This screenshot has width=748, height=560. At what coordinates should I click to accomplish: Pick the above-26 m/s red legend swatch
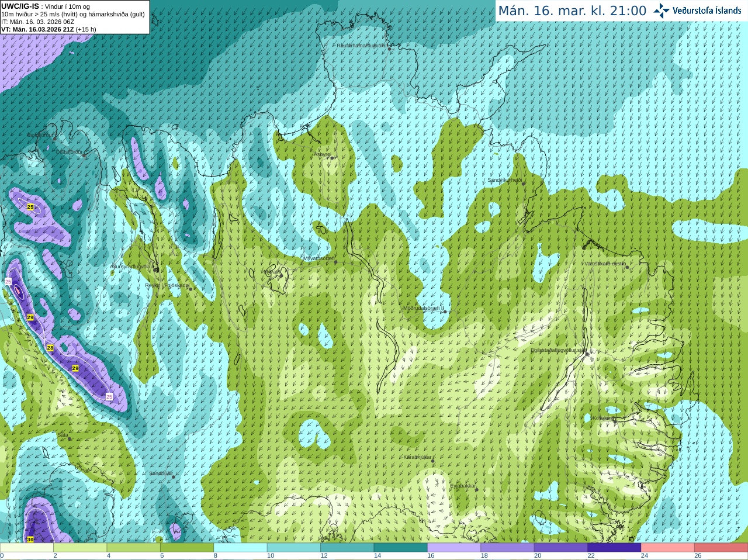point(721,548)
